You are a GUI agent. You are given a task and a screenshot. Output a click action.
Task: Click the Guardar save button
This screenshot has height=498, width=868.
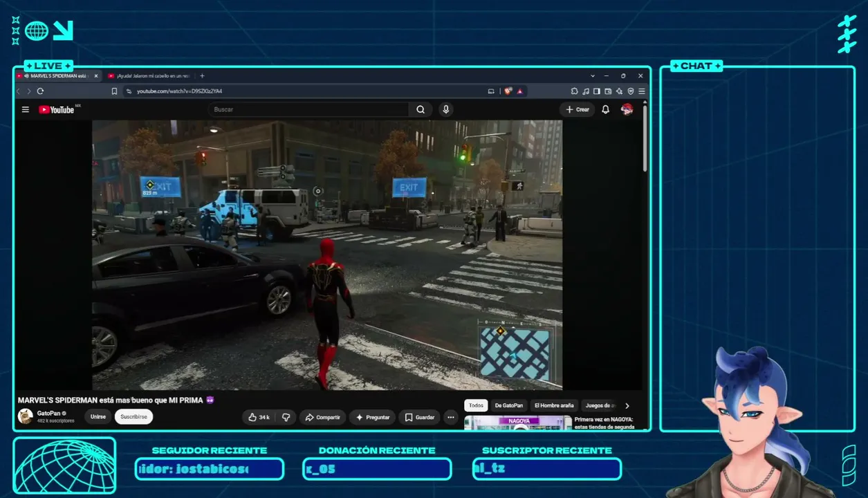(x=419, y=417)
